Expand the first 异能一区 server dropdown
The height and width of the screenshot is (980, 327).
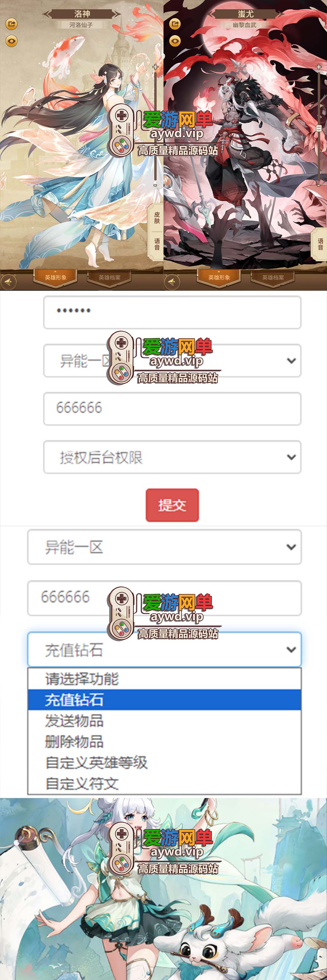click(x=172, y=361)
